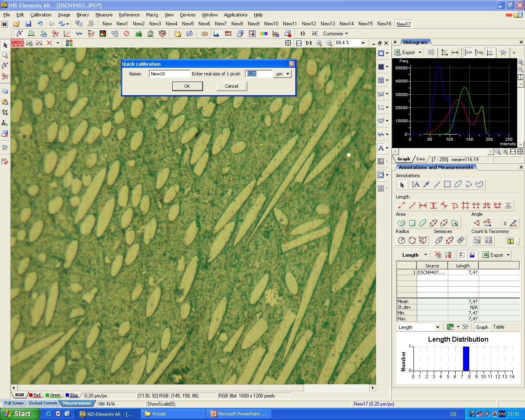Click the calibration Name field New18
Viewport: 525px width, 420px height.
click(x=169, y=74)
